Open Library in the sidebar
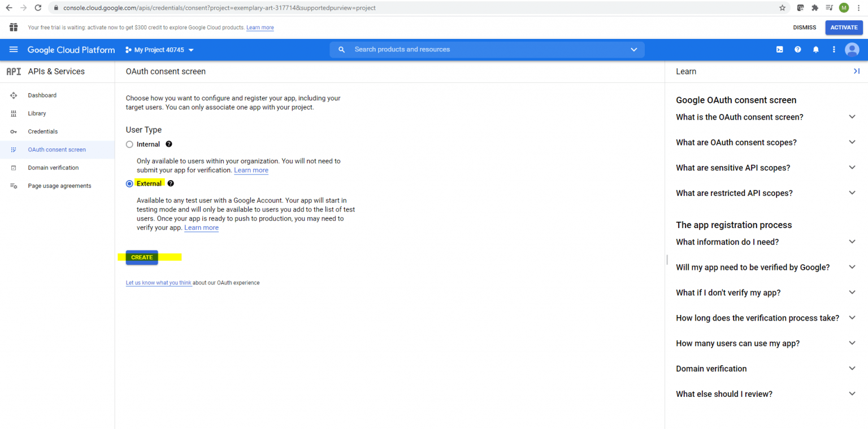Screen dimensions: 868x429 click(57, 113)
